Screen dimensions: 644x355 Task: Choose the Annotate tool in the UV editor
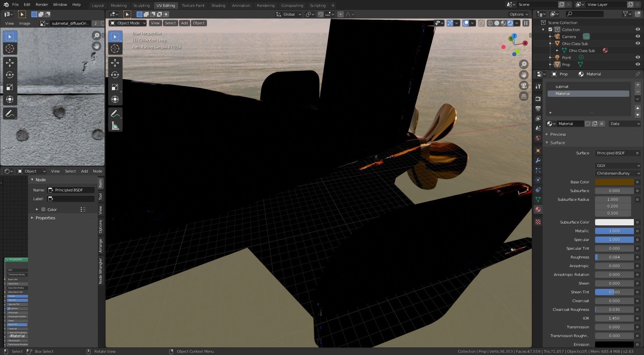point(10,114)
